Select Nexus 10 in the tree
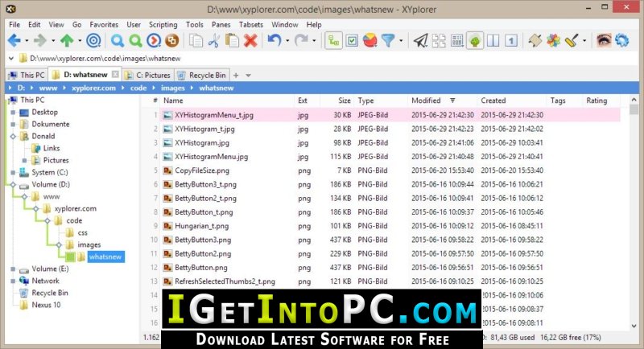Image resolution: width=644 pixels, height=349 pixels. [46, 305]
